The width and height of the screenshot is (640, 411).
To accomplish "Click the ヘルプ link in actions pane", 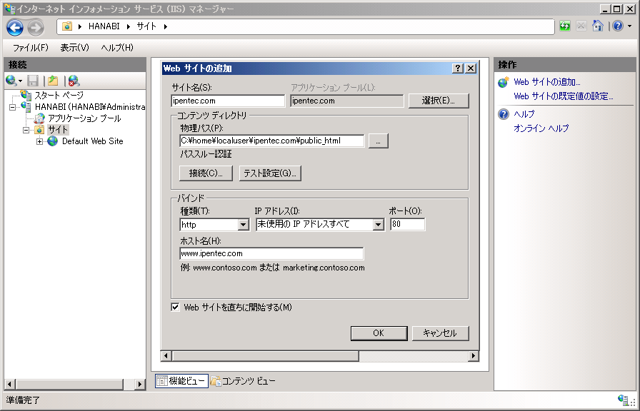I will click(524, 114).
